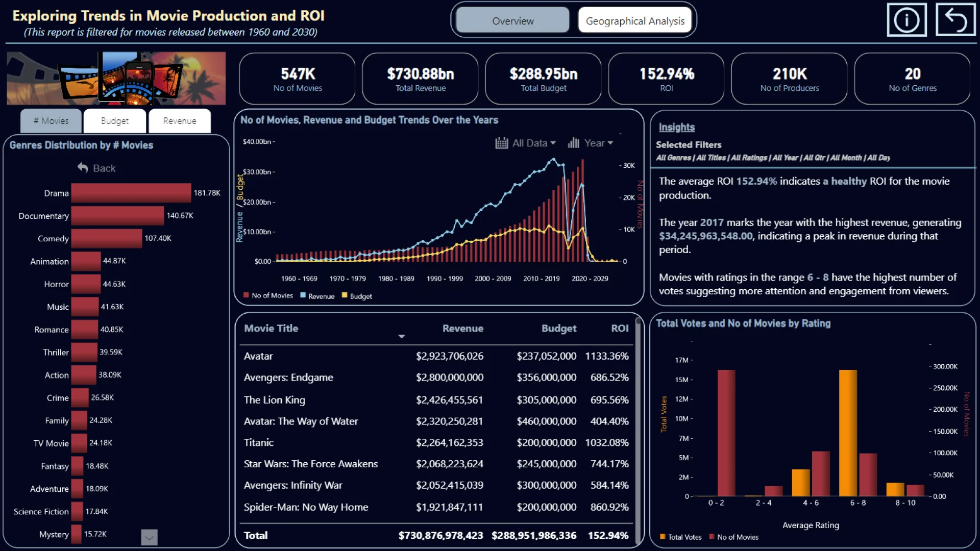The image size is (980, 551).
Task: Select Star Wars: The Force Awakens row
Action: (x=436, y=464)
